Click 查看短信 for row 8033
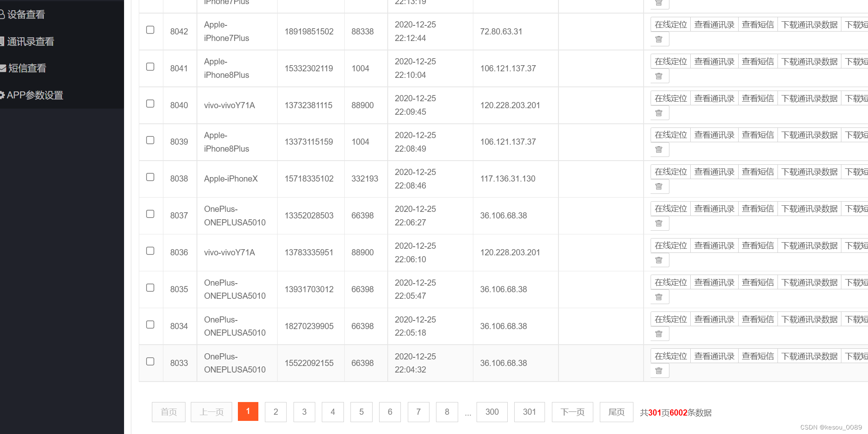The width and height of the screenshot is (868, 434). pos(758,356)
